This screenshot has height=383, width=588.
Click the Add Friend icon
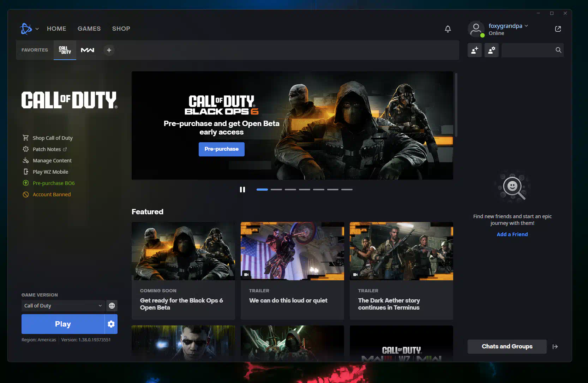tap(474, 50)
